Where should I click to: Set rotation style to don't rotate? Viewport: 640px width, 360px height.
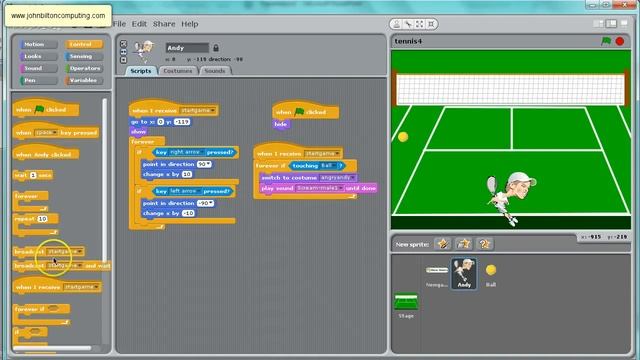point(124,60)
